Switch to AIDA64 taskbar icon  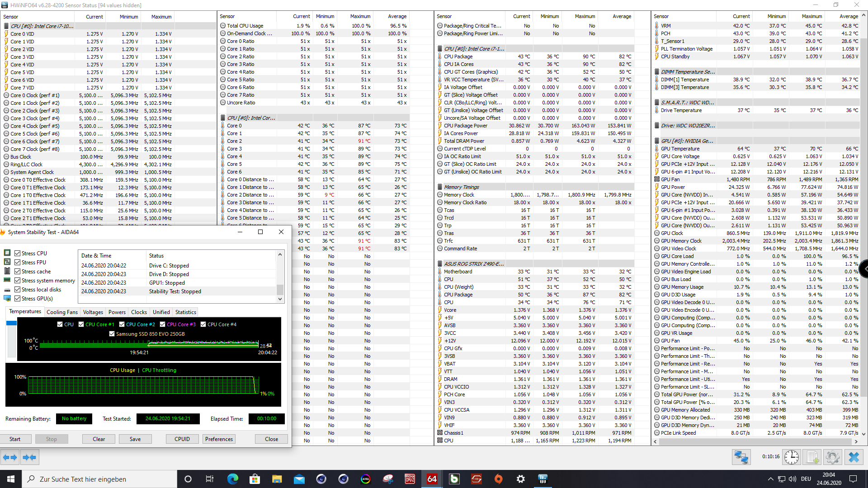432,479
